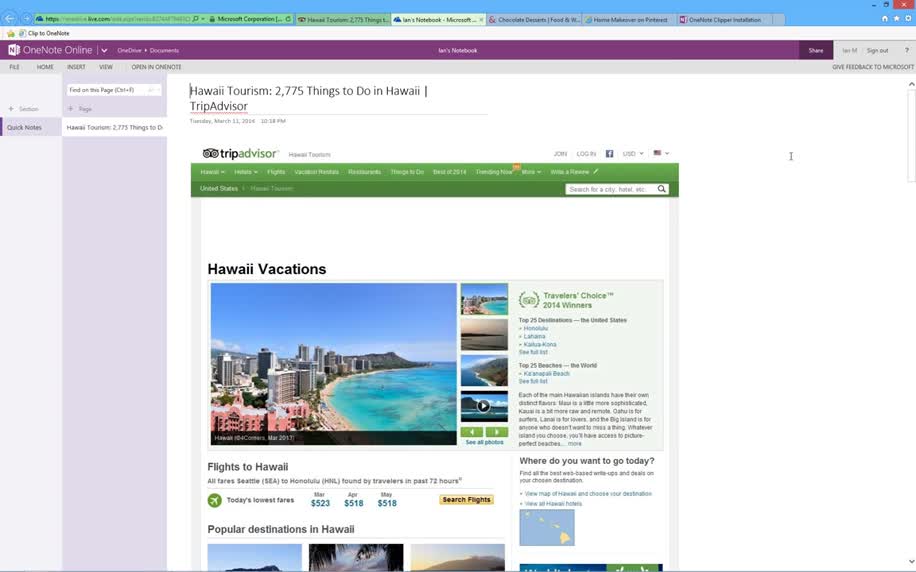Click the Find on this Page search box
The width and height of the screenshot is (916, 572).
(x=113, y=90)
